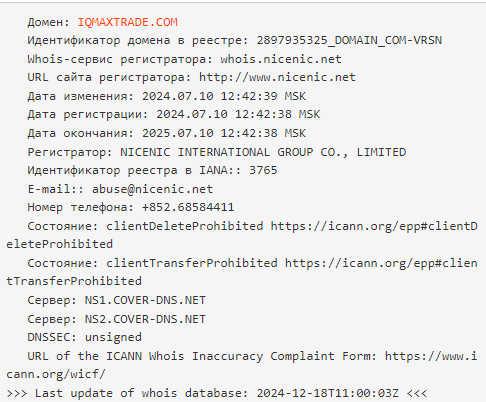The height and width of the screenshot is (402, 486).
Task: Click the clientDeleteProhibited status text
Action: point(185,226)
